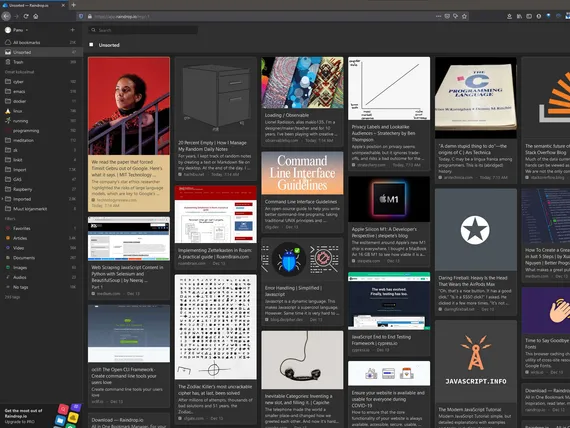The image size is (570, 428).
Task: Click the penguin icon of linux collection
Action: (8, 111)
